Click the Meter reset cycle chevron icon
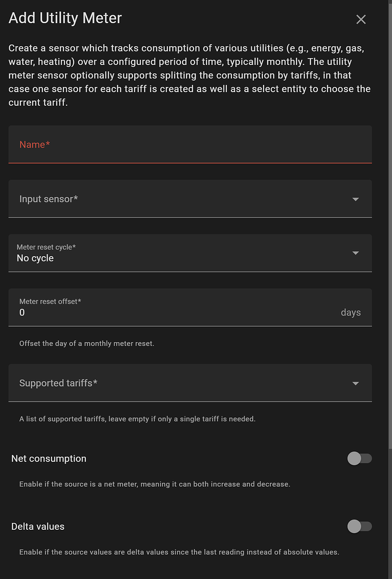392x579 pixels. [355, 253]
